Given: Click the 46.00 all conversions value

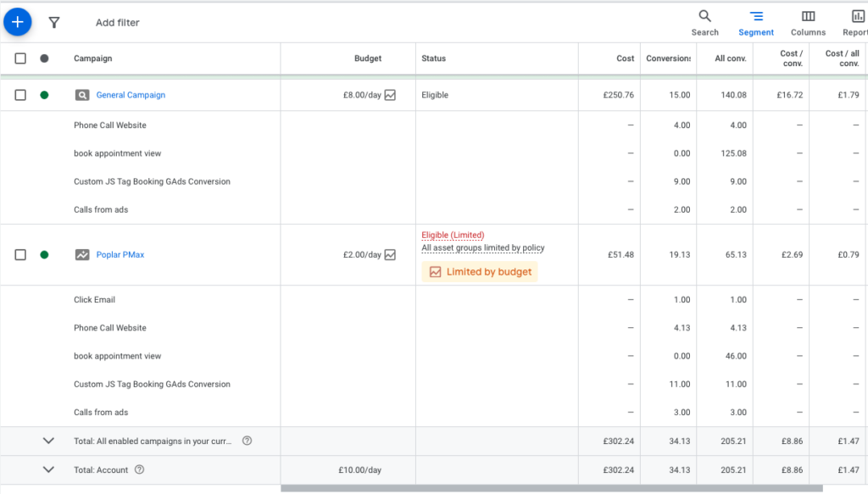Looking at the screenshot, I should pos(736,356).
